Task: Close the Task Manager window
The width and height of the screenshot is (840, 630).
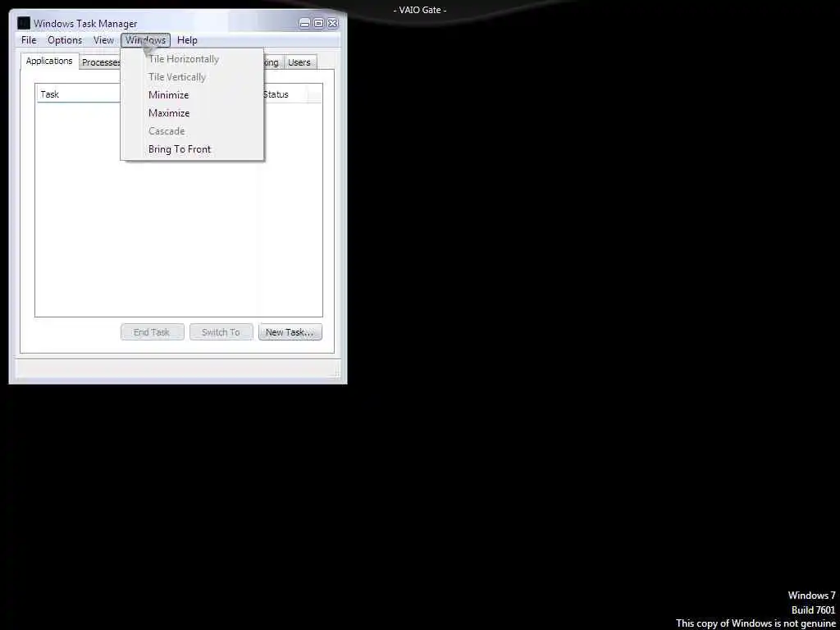Action: (333, 23)
